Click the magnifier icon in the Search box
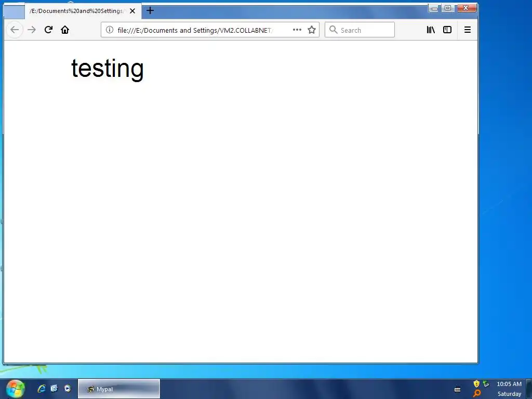The height and width of the screenshot is (399, 532). point(333,30)
